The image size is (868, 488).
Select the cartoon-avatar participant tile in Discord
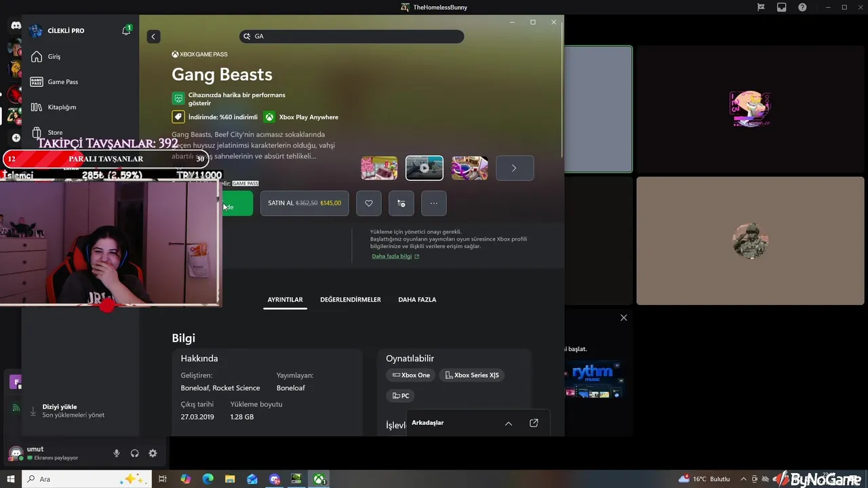coord(750,109)
